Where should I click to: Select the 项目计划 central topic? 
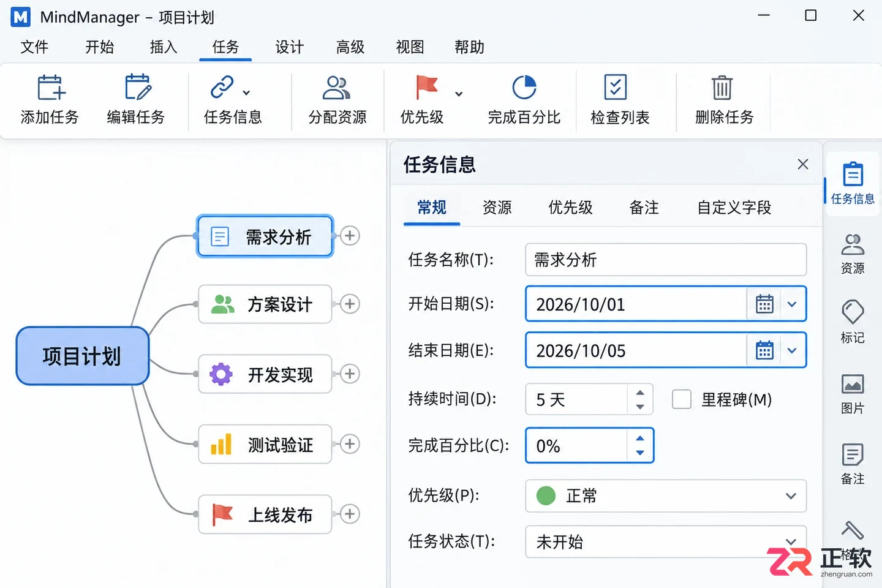click(82, 356)
